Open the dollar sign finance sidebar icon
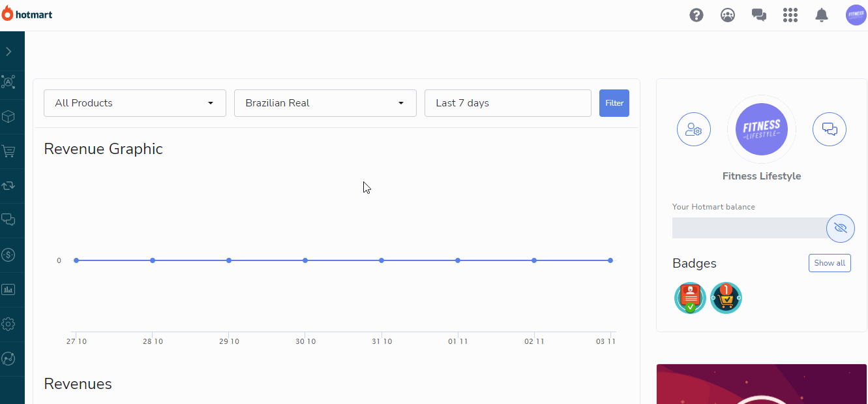The height and width of the screenshot is (404, 868). (8, 255)
